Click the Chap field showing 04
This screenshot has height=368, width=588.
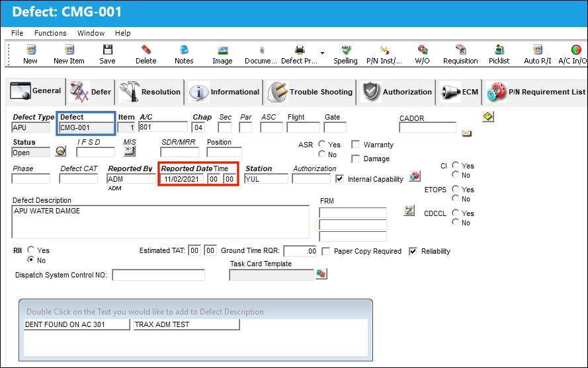click(198, 128)
